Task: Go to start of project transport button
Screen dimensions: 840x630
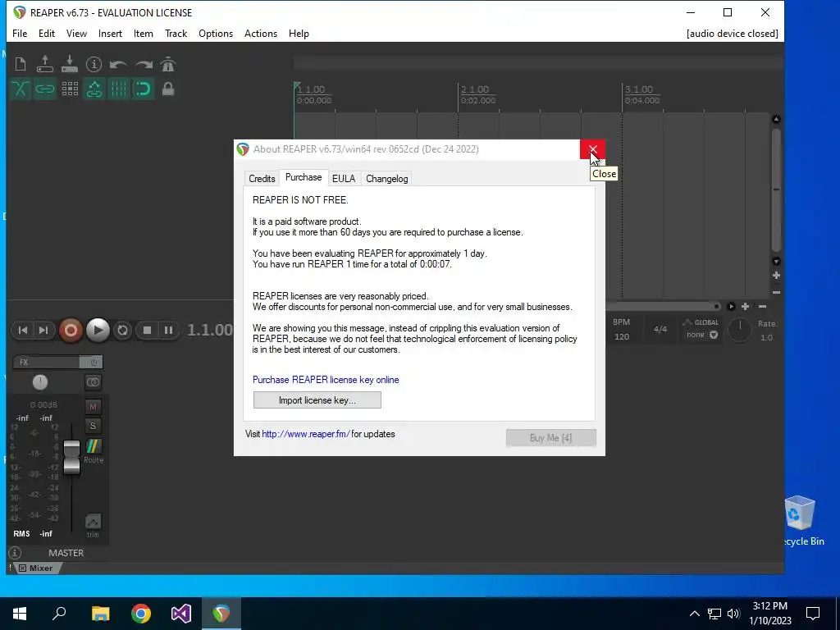Action: coord(23,330)
